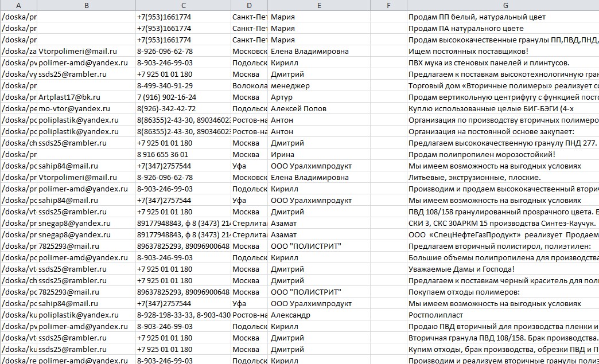The height and width of the screenshot is (364, 599).
Task: Select cell 'Продам вертикольную центрифугу'
Action: pyautogui.click(x=503, y=97)
